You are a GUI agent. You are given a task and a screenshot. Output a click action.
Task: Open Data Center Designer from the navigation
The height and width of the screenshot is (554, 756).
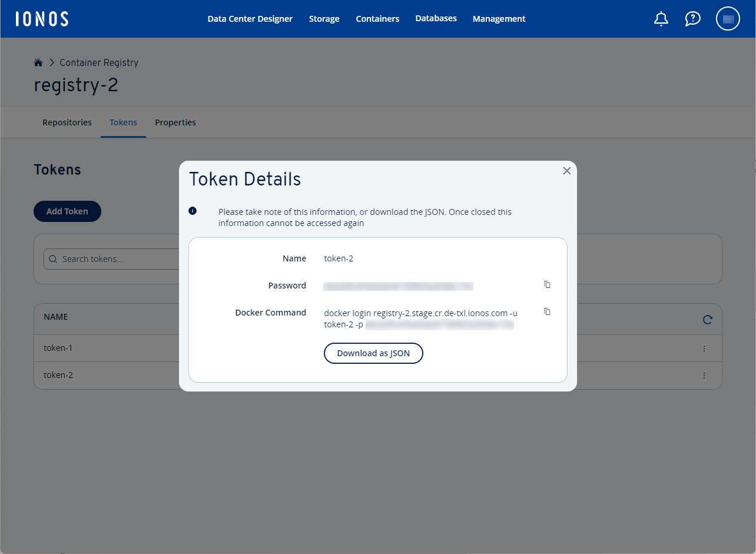(250, 18)
